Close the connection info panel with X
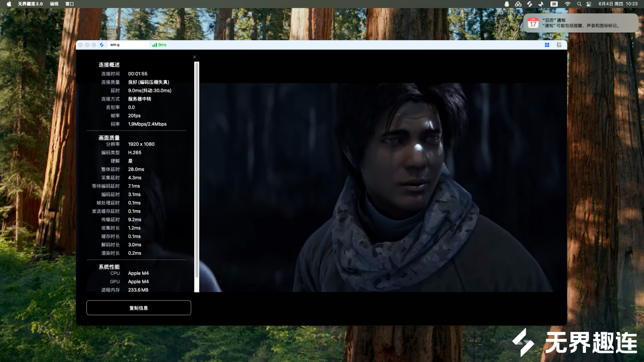Viewport: 644px width, 362px height. [195, 57]
